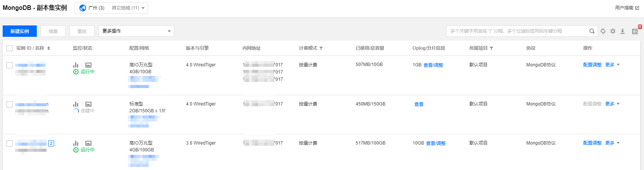Click the search magnifier icon
Viewport: 644px width, 170px height.
tap(592, 31)
